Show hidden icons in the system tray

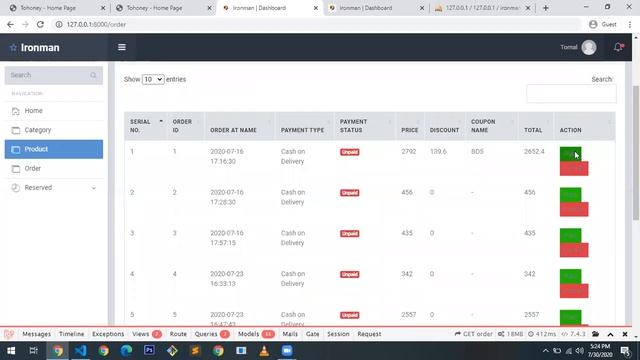click(546, 351)
